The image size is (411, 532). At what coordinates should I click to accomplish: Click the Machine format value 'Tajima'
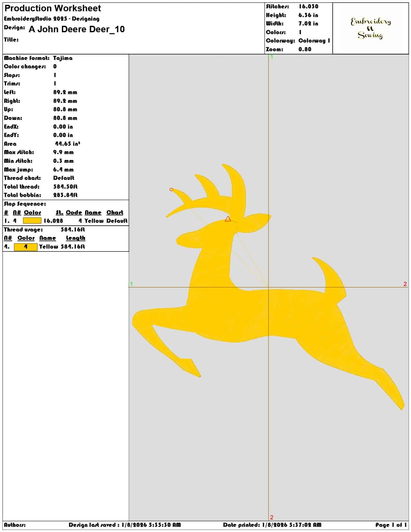pyautogui.click(x=63, y=58)
